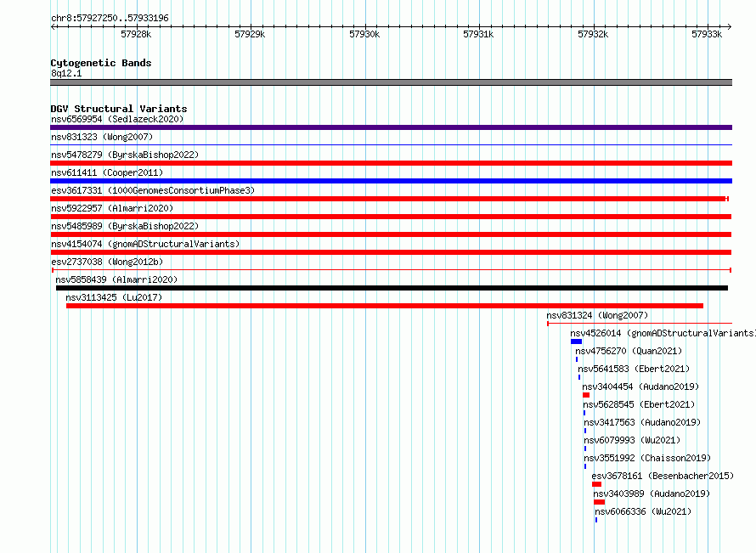This screenshot has width=756, height=553.
Task: Open the nsv5628545 (Ebert2021) variant label
Action: (639, 404)
